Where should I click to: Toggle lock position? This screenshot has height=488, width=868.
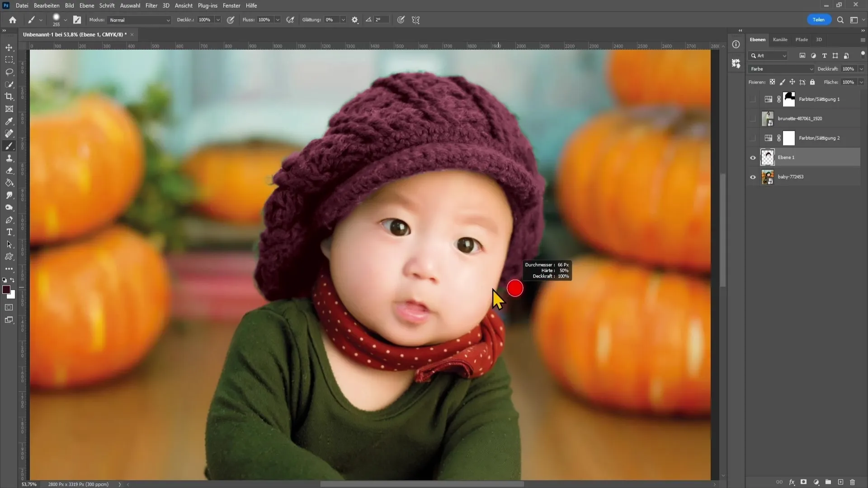792,82
